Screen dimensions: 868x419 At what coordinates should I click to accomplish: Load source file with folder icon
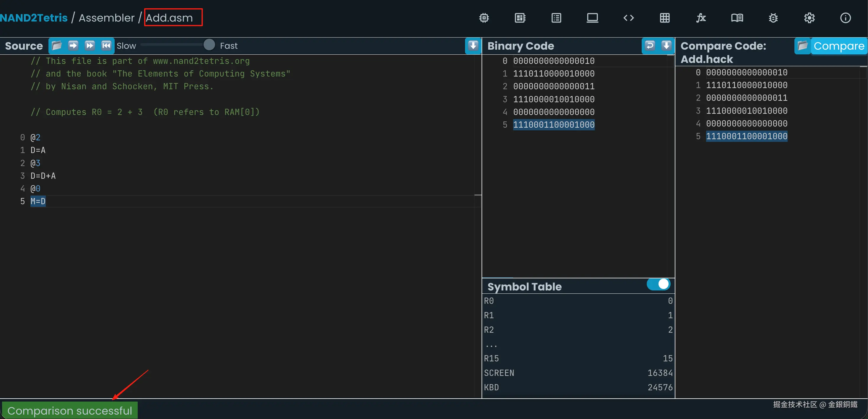point(57,46)
